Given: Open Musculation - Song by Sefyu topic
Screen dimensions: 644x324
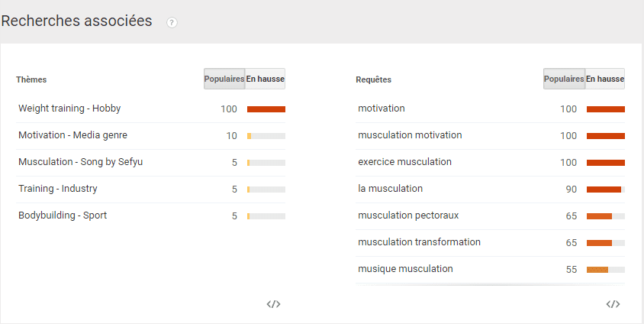Looking at the screenshot, I should pos(81,162).
